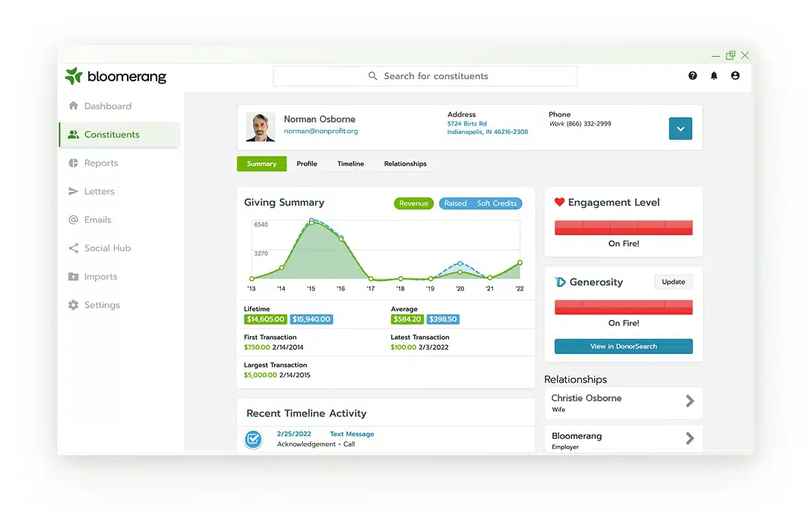Click the Bloomerang logo
The height and width of the screenshot is (525, 812).
tap(116, 76)
